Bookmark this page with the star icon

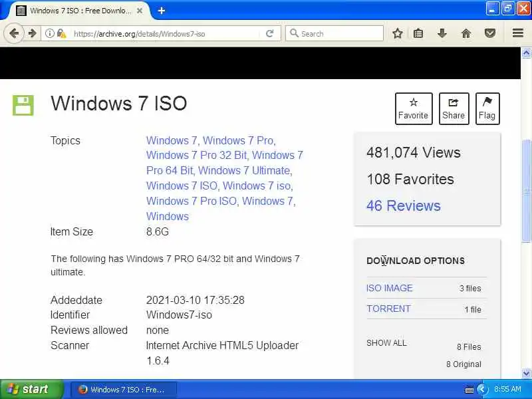397,33
